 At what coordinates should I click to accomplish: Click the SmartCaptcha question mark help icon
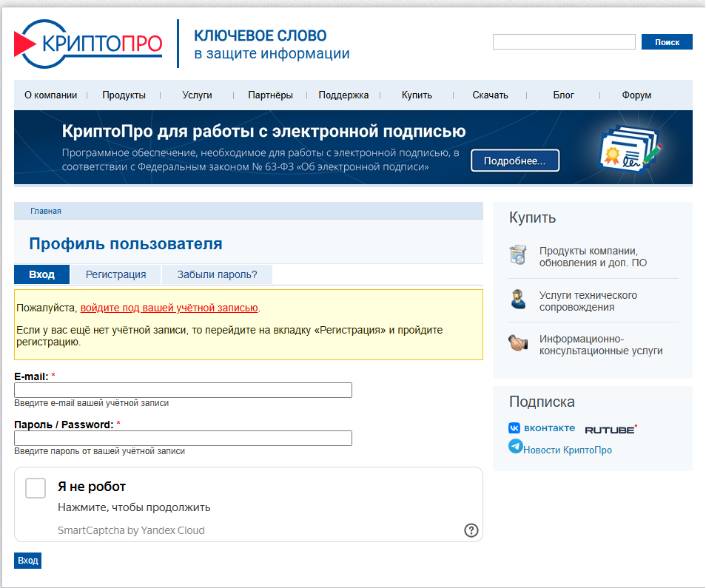click(x=471, y=530)
